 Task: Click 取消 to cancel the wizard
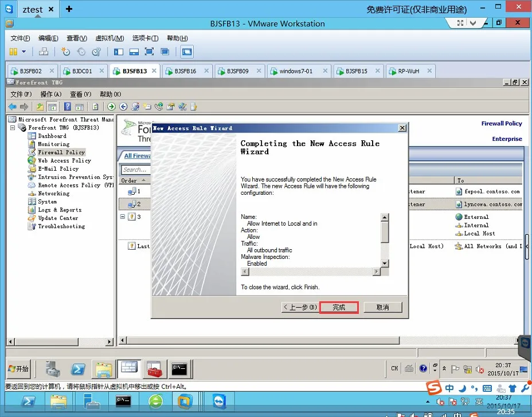tap(383, 308)
